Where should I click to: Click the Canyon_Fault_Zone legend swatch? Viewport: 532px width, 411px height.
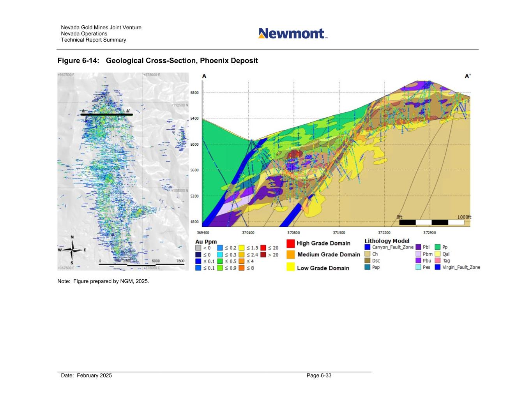coord(368,247)
